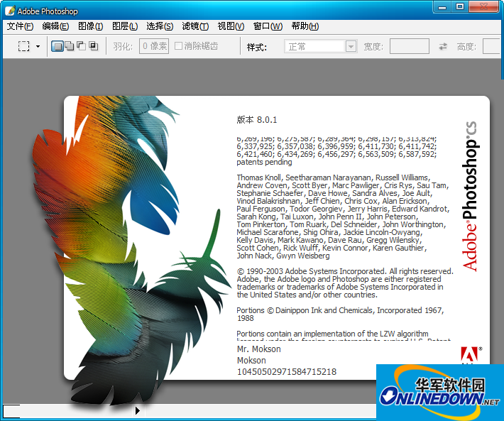504x421 pixels.
Task: Open the Window (窗口) menu
Action: (268, 26)
